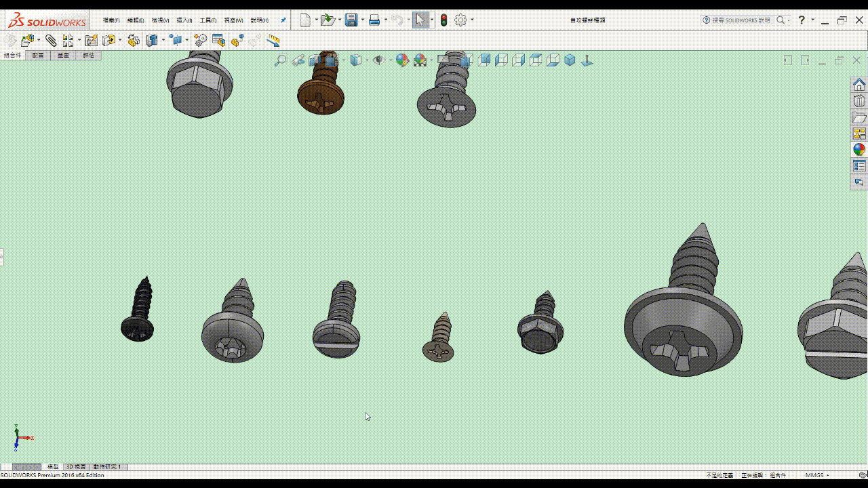Open the 工具 (Tools) menu
Viewport: 868px width, 488px height.
(x=208, y=20)
